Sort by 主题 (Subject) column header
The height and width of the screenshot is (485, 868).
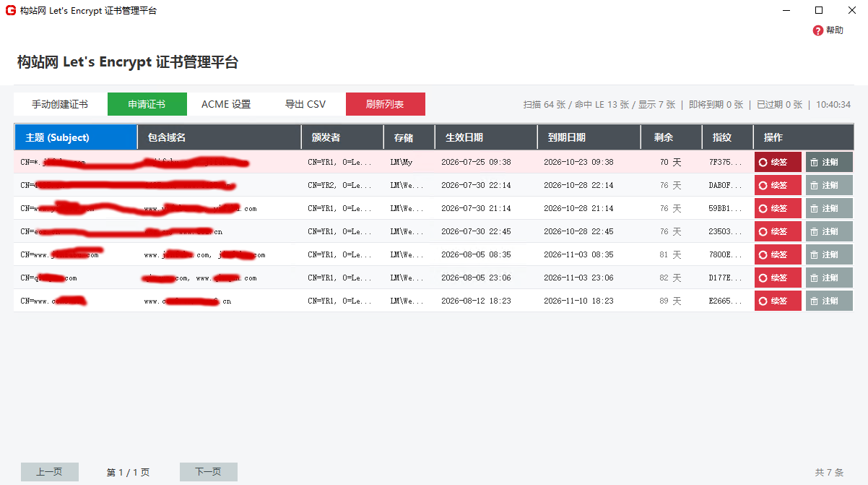click(x=76, y=137)
